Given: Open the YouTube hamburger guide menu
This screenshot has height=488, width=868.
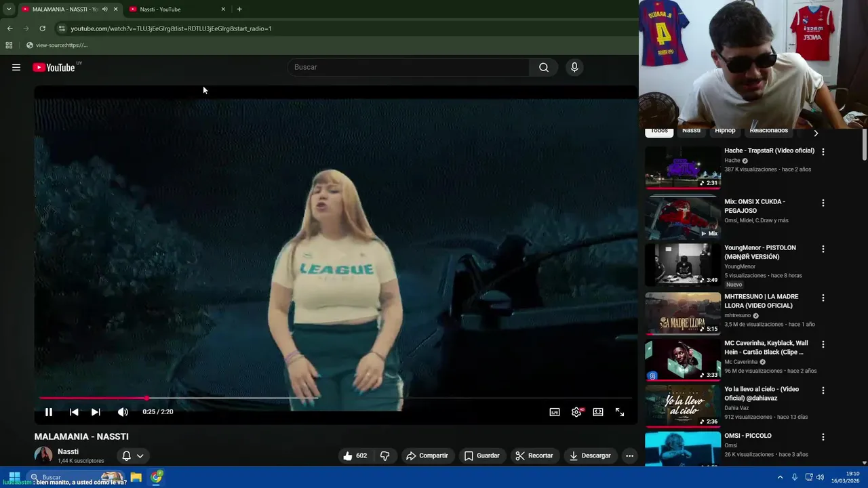Looking at the screenshot, I should (16, 67).
